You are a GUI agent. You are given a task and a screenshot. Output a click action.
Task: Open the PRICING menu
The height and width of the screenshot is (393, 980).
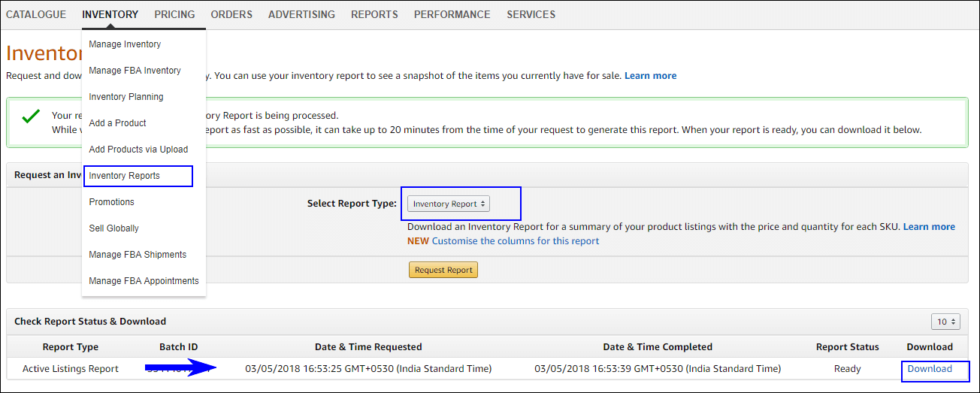tap(174, 14)
